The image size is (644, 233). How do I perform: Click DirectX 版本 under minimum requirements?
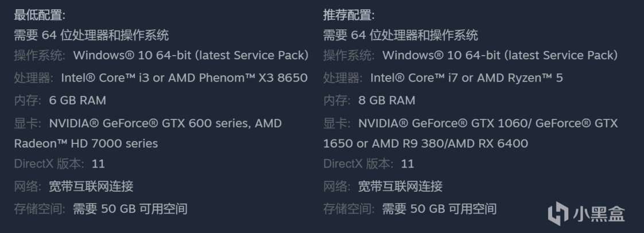tap(49, 164)
